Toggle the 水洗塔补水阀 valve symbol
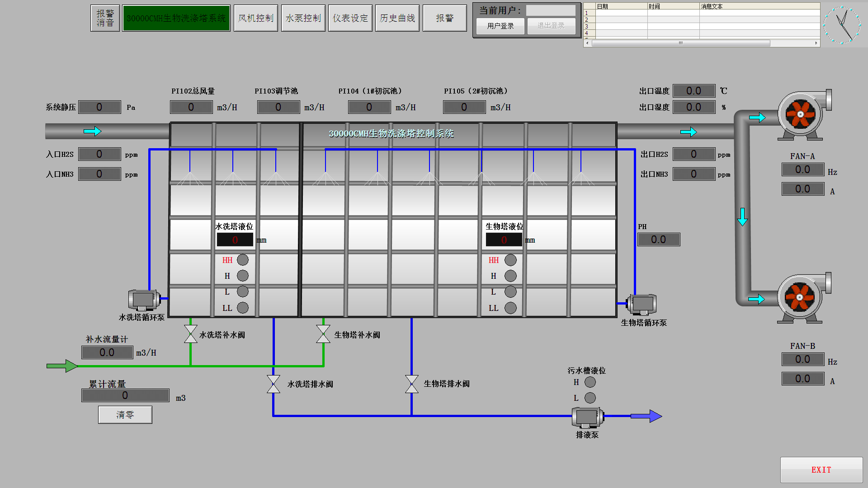Screen dimensions: 868x488 click(x=191, y=334)
